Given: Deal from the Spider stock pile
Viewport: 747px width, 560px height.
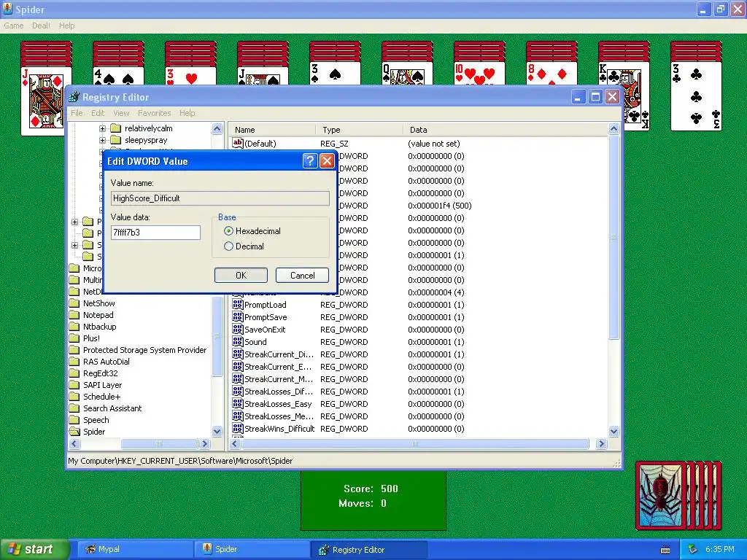Looking at the screenshot, I should point(679,495).
